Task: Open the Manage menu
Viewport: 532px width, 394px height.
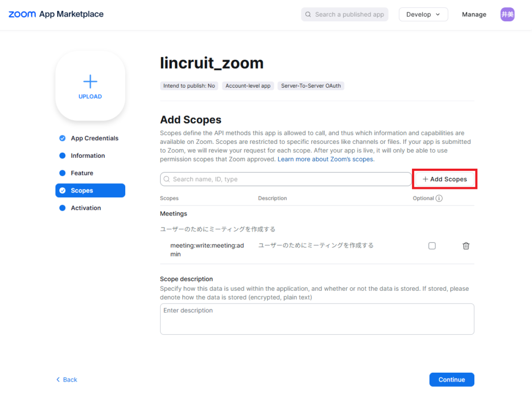Action: (474, 15)
